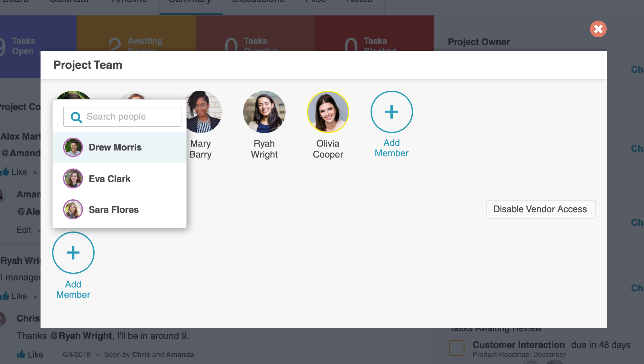The height and width of the screenshot is (364, 644).
Task: Click the top row Add Member plus icon
Action: 391,112
